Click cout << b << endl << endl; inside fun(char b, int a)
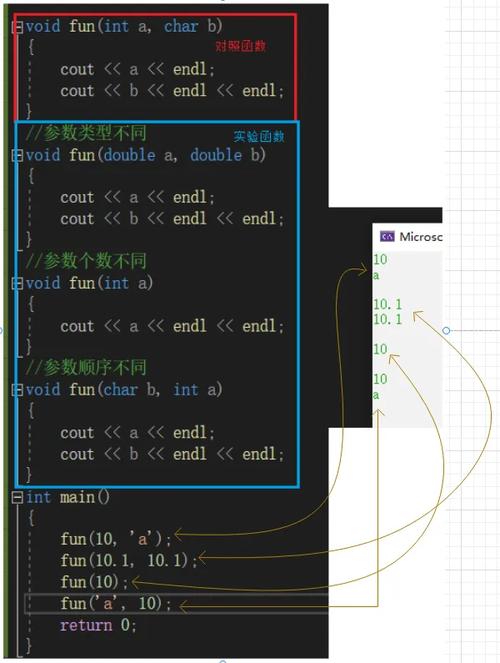Image resolution: width=500 pixels, height=663 pixels. coord(172,454)
